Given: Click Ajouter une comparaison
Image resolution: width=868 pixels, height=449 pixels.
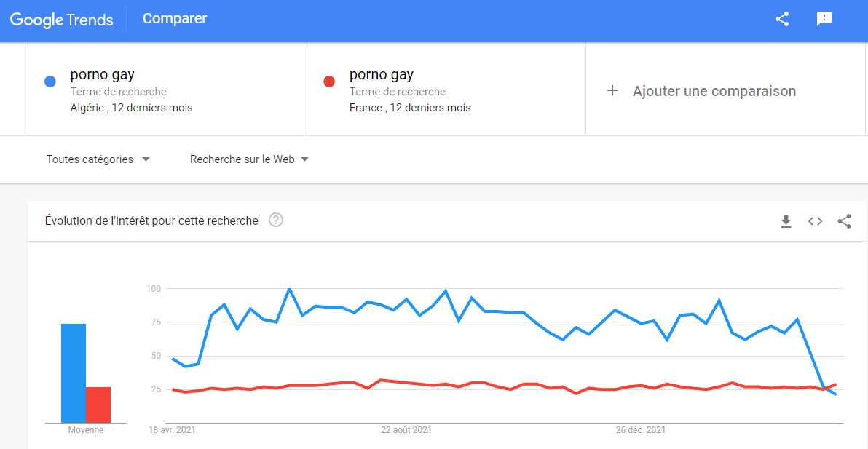Looking at the screenshot, I should click(x=714, y=91).
